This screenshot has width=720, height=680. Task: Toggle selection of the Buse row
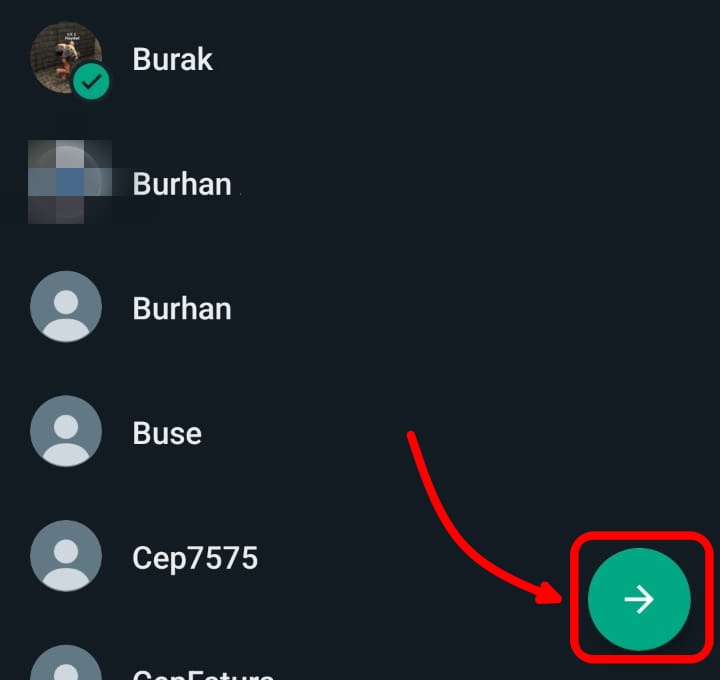[360, 432]
